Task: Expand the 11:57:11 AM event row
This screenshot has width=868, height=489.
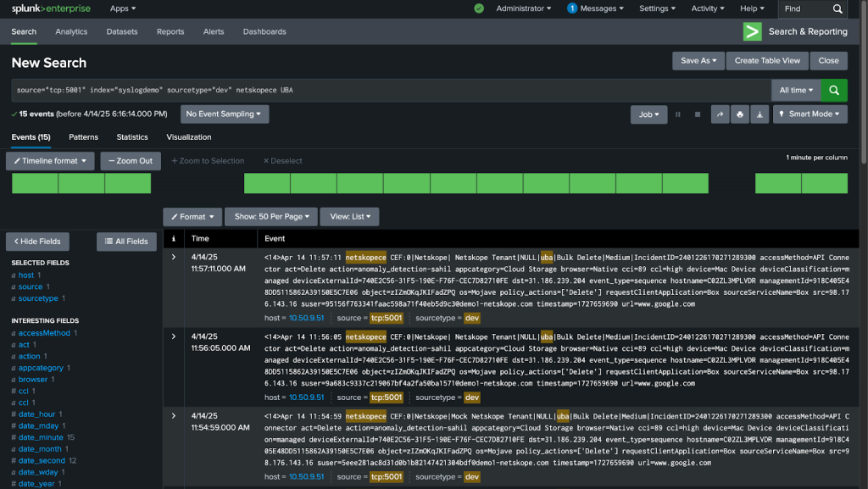Action: pyautogui.click(x=173, y=258)
